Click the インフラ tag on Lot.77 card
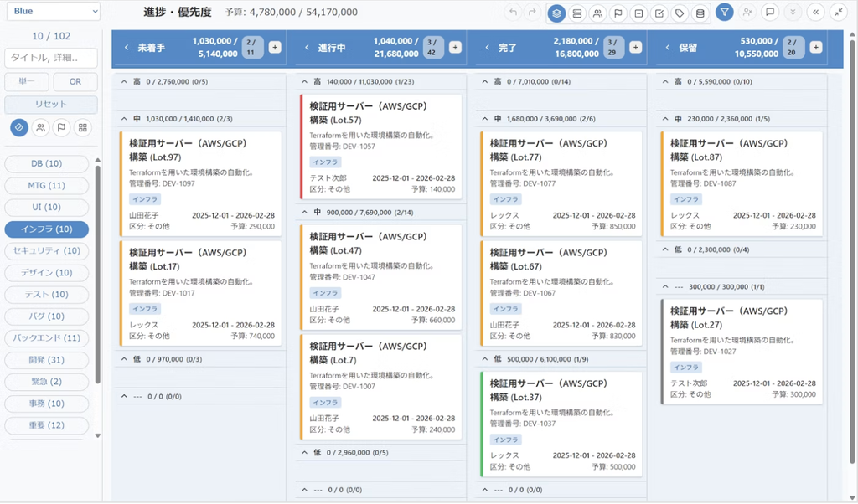The width and height of the screenshot is (858, 504). click(505, 199)
